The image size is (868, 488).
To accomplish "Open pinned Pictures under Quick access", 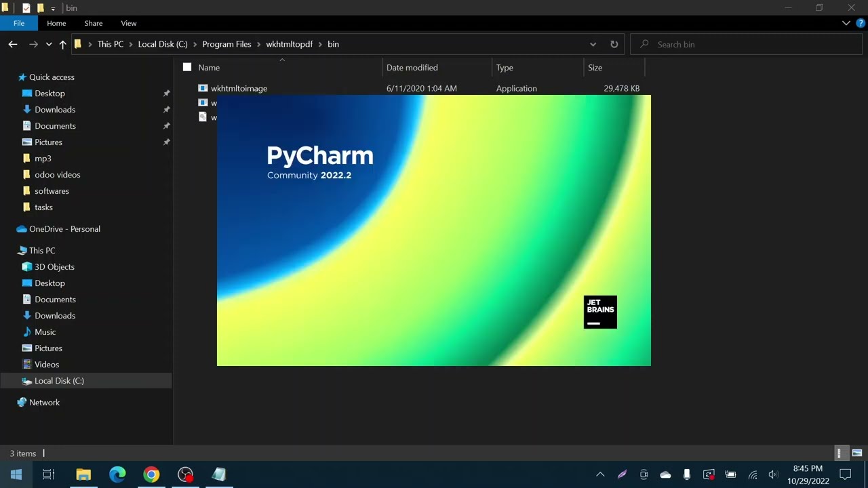I will [x=48, y=142].
